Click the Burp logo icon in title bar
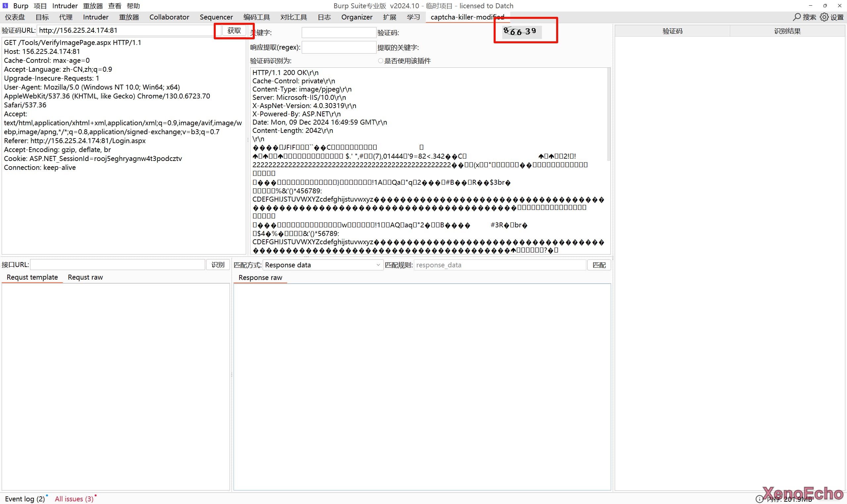 pos(5,5)
